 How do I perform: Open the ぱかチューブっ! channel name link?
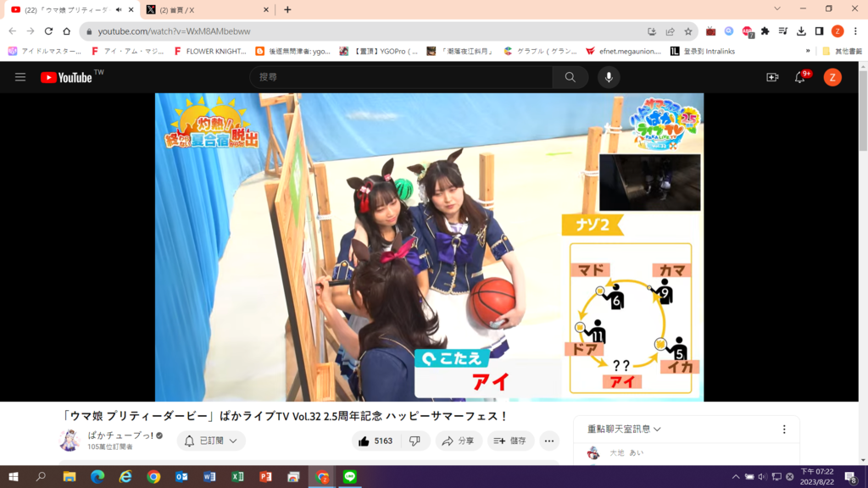point(120,435)
